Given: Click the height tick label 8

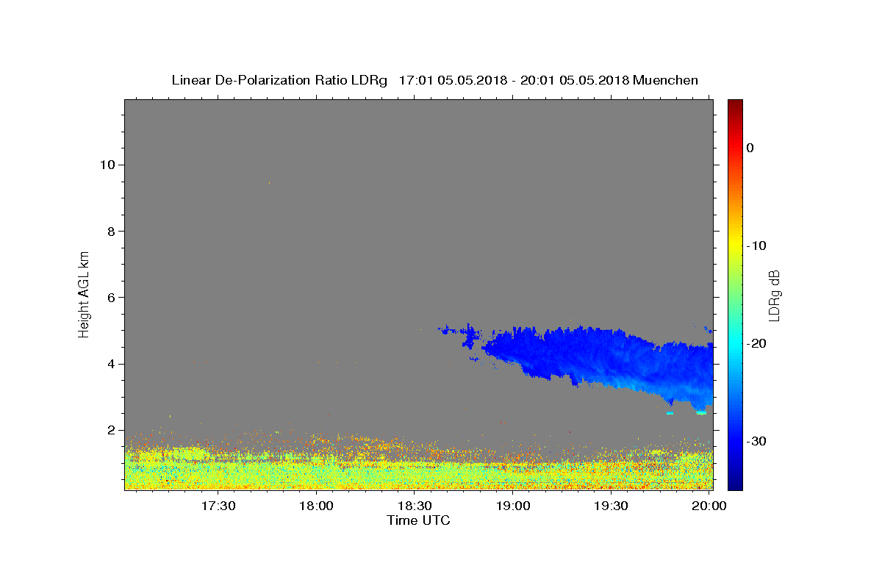Looking at the screenshot, I should point(110,231).
